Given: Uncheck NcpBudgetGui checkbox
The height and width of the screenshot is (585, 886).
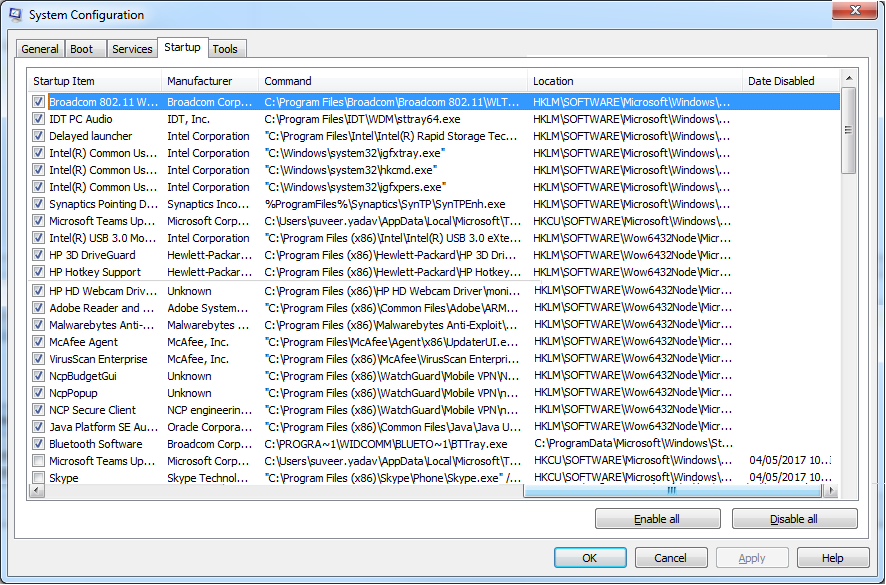Looking at the screenshot, I should coord(38,375).
